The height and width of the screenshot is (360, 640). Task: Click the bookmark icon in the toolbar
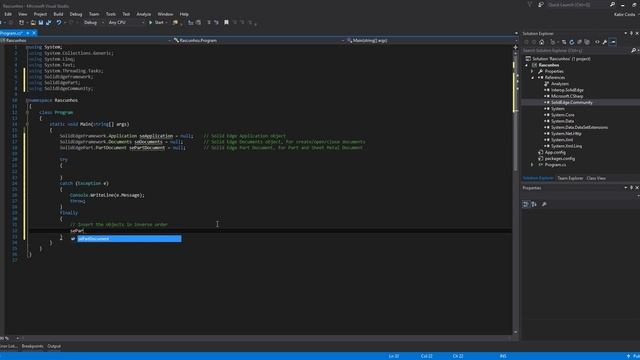226,22
